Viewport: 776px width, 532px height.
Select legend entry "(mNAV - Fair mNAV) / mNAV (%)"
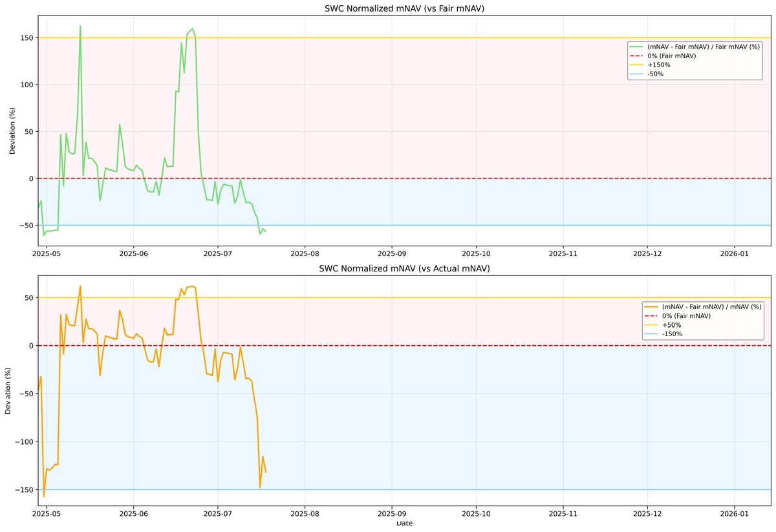pos(712,306)
